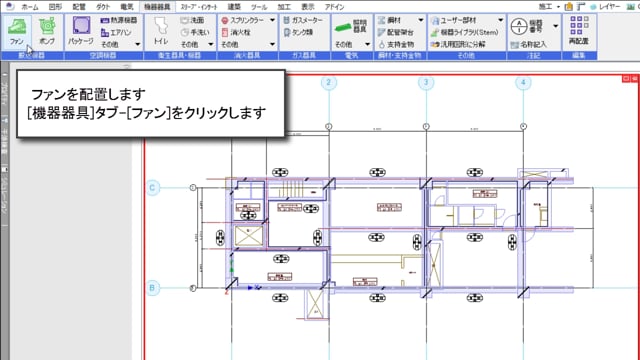Select the タンク類 tool
Image resolution: width=640 pixels, height=360 pixels.
(x=298, y=32)
